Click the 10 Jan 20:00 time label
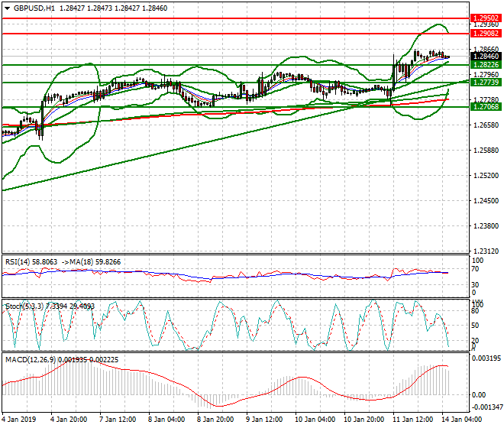Screen dimensions: 504x428 363,420
